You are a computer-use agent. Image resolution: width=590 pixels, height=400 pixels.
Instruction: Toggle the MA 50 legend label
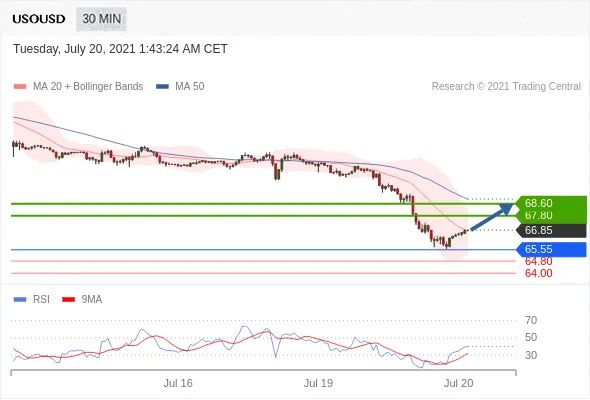coord(190,87)
